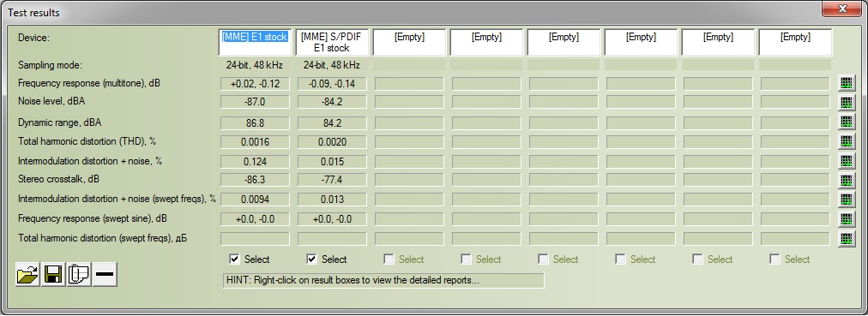
Task: Toggle Select checkbox under S/PDIF E1 stock
Action: pos(311,259)
